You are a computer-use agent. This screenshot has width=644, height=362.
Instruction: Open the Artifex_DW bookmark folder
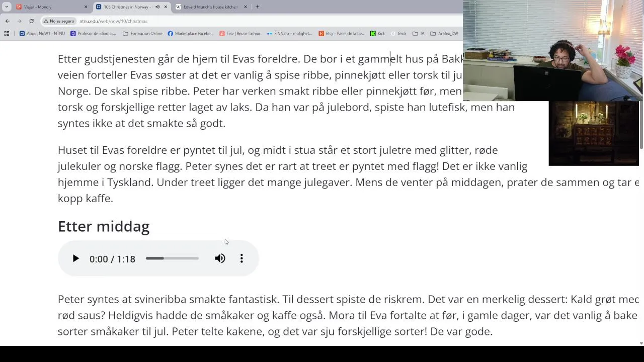[x=444, y=34]
